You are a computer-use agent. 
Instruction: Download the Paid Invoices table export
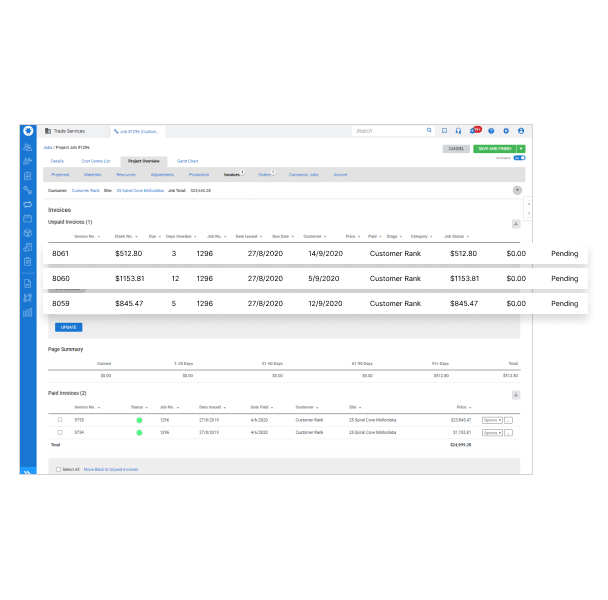point(516,395)
